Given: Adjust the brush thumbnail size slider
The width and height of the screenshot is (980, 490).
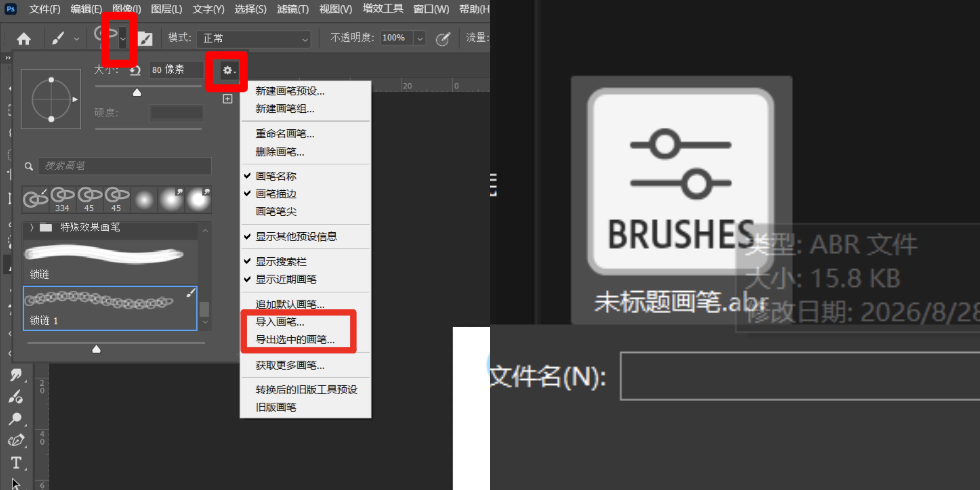Looking at the screenshot, I should pyautogui.click(x=96, y=349).
